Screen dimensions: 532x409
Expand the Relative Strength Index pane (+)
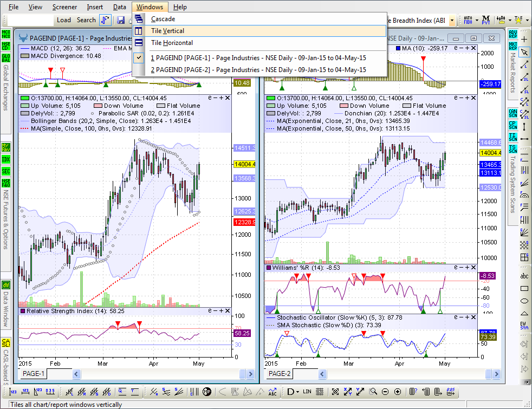click(221, 310)
